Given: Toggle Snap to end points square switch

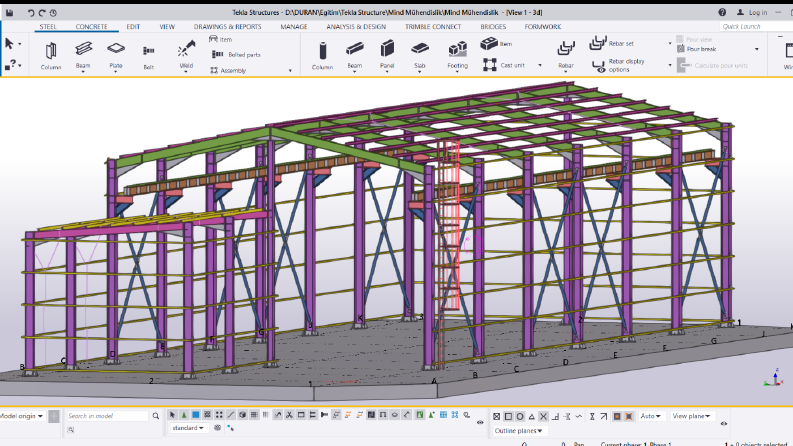Looking at the screenshot, I should pos(508,416).
